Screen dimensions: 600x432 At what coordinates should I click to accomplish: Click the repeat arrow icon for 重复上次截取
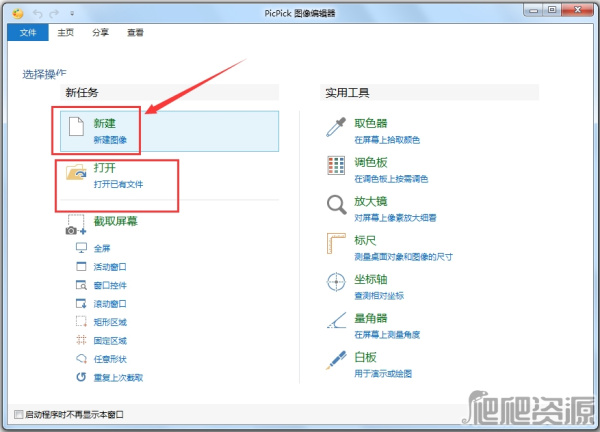[x=81, y=377]
